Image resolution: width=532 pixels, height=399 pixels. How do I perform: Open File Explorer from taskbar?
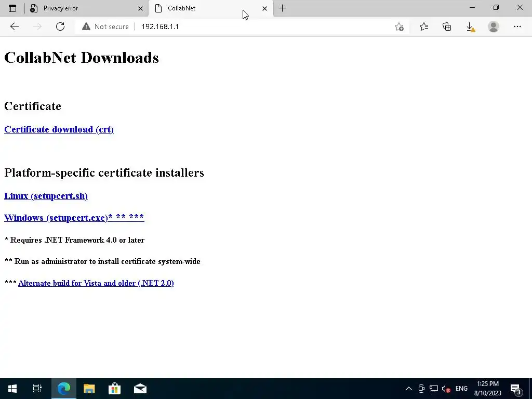pos(89,389)
